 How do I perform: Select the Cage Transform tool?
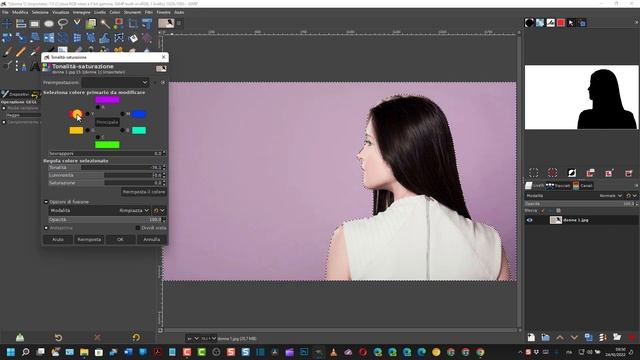pos(119,38)
